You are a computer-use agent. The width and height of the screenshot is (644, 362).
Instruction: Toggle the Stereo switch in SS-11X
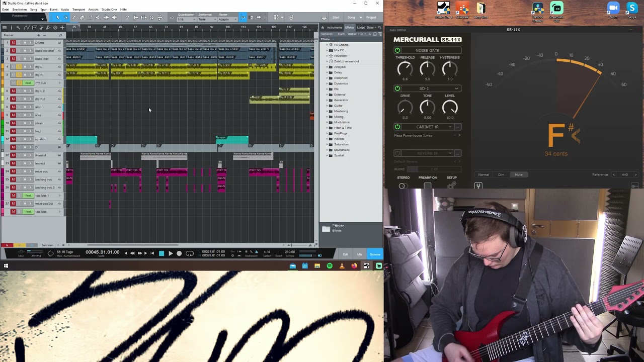(403, 186)
